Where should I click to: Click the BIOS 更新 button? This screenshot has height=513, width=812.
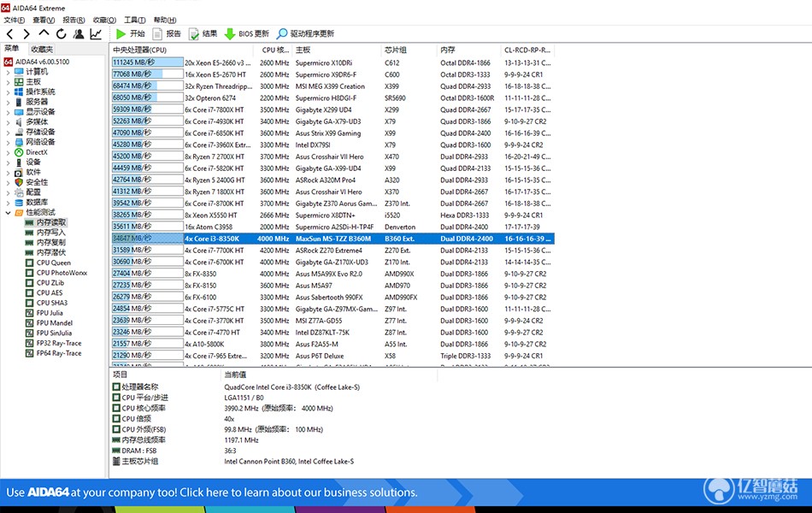pos(247,33)
